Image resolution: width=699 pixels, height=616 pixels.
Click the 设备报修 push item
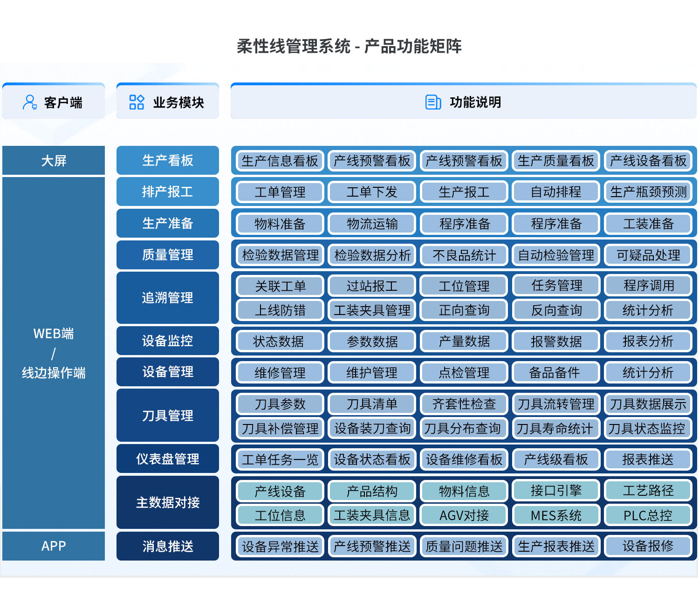point(648,546)
